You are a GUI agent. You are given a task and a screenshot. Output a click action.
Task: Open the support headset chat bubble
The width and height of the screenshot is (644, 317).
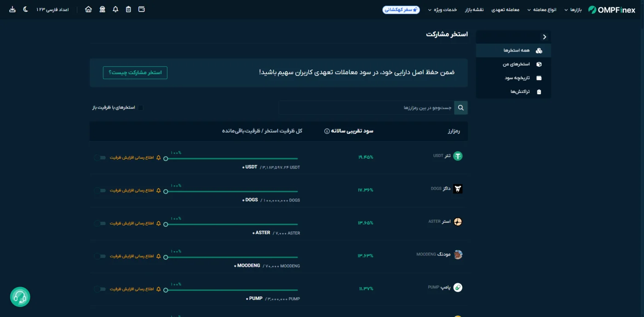point(20,297)
